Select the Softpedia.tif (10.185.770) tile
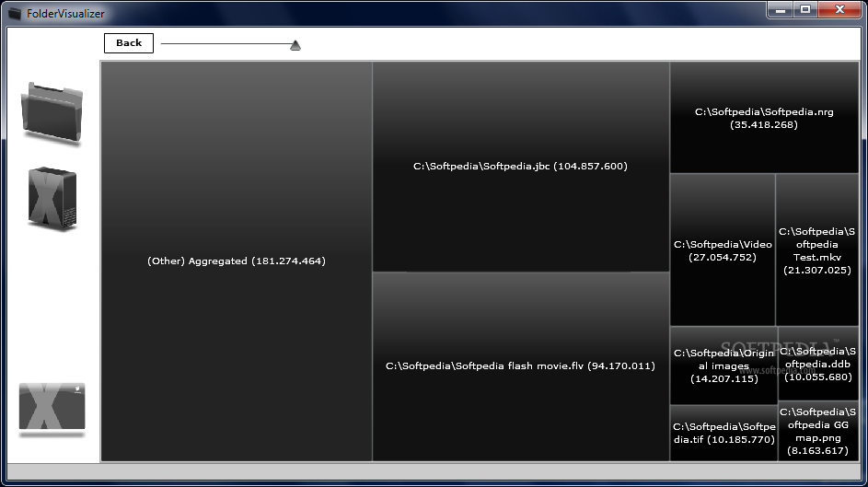868x487 pixels. coord(724,434)
